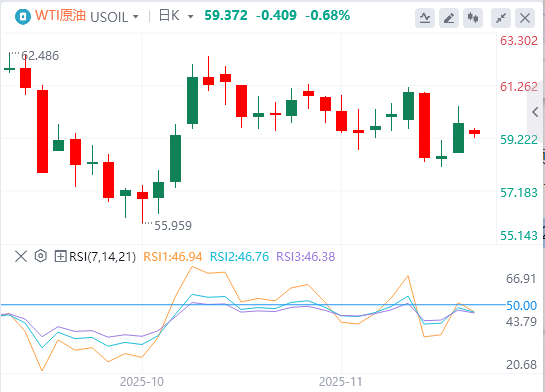This screenshot has width=545, height=392.
Task: Open RSI settings hexagon icon
Action: tap(41, 256)
